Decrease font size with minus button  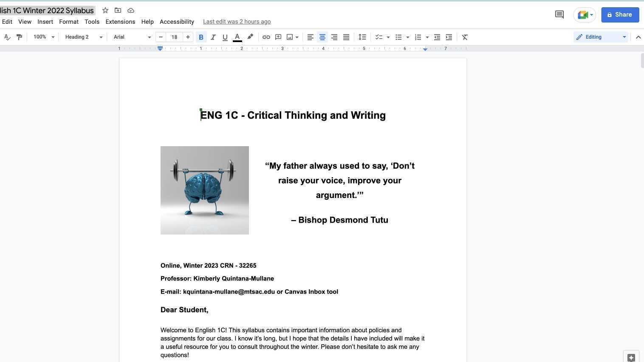click(x=161, y=37)
